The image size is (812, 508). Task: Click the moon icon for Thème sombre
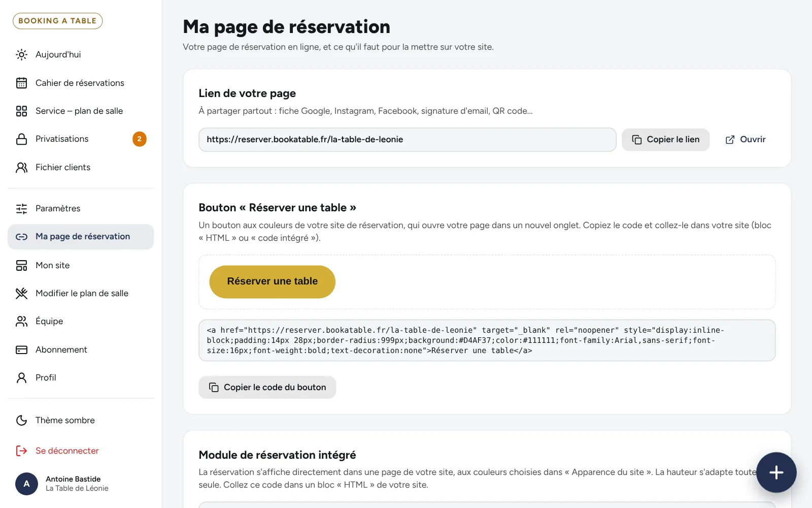[x=21, y=420]
